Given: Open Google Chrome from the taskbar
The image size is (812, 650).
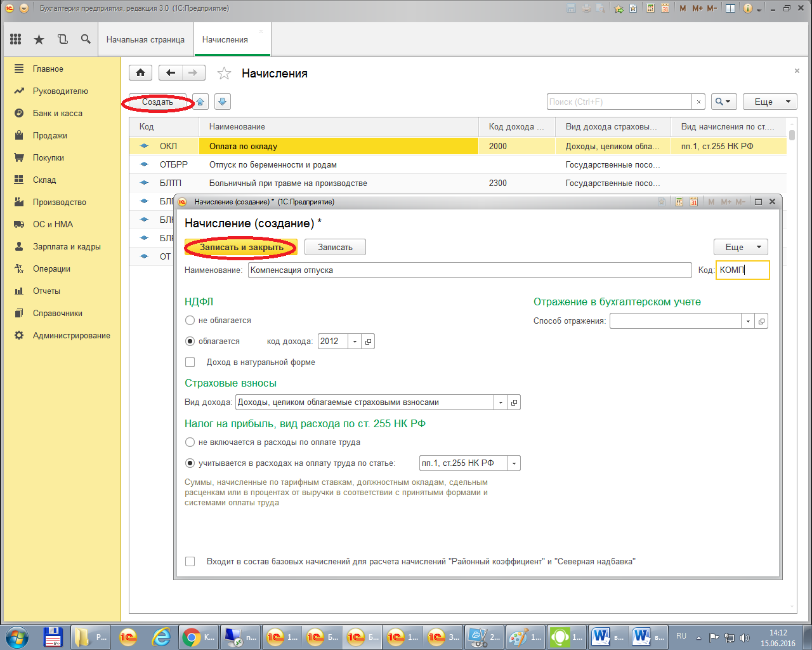Looking at the screenshot, I should pyautogui.click(x=191, y=637).
